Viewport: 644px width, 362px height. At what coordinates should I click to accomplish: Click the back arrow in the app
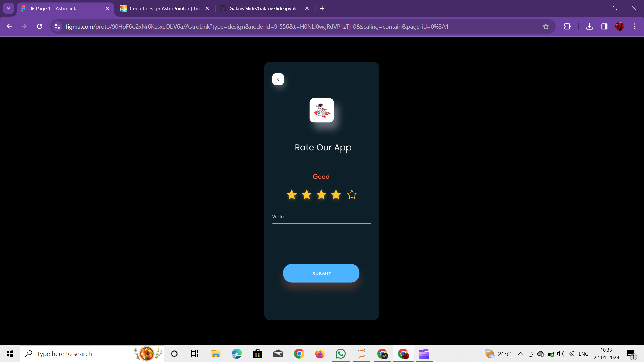pos(278,79)
